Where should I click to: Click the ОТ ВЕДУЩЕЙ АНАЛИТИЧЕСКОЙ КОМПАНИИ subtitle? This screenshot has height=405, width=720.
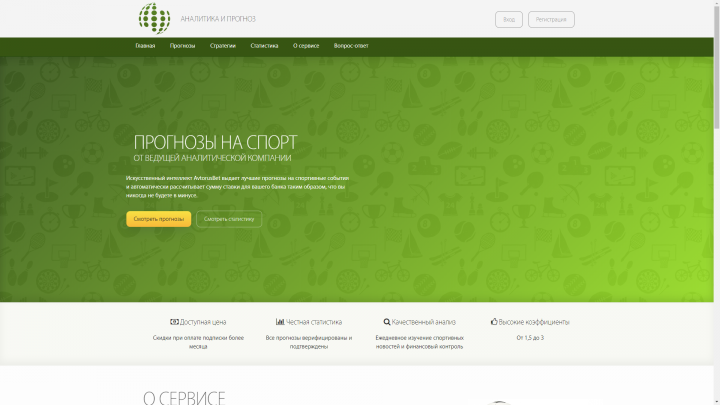(x=212, y=158)
